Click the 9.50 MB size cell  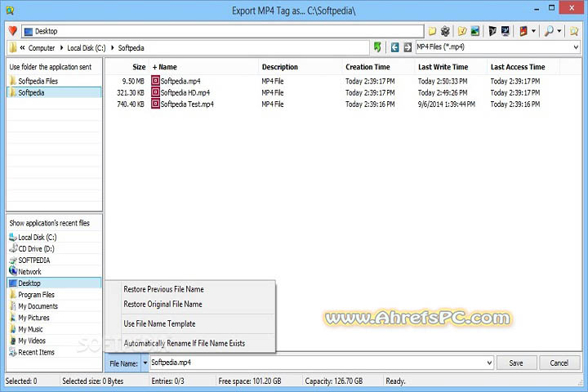133,81
